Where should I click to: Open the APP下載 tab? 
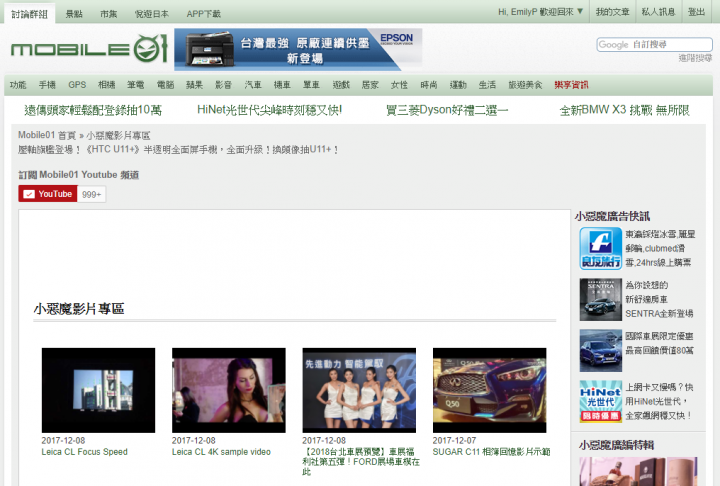coord(203,14)
